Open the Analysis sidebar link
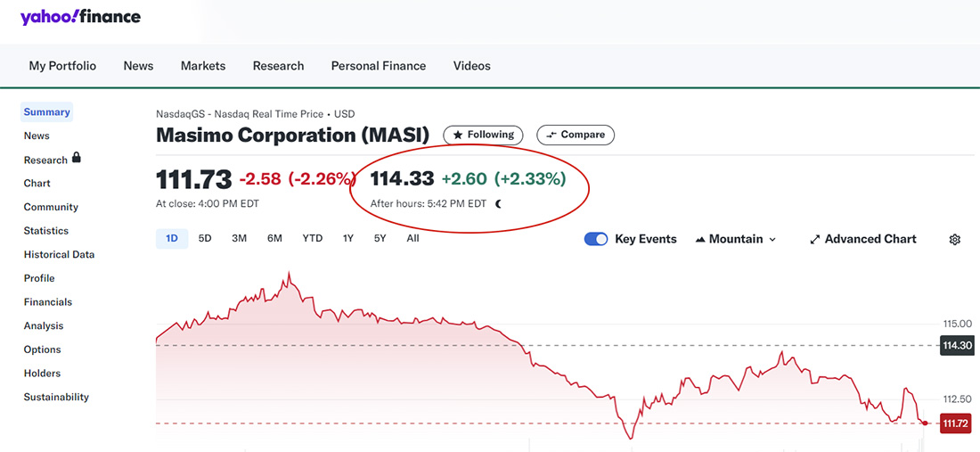 (44, 325)
